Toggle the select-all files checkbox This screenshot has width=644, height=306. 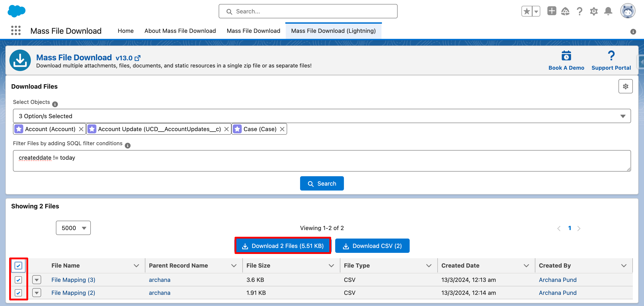coord(18,265)
